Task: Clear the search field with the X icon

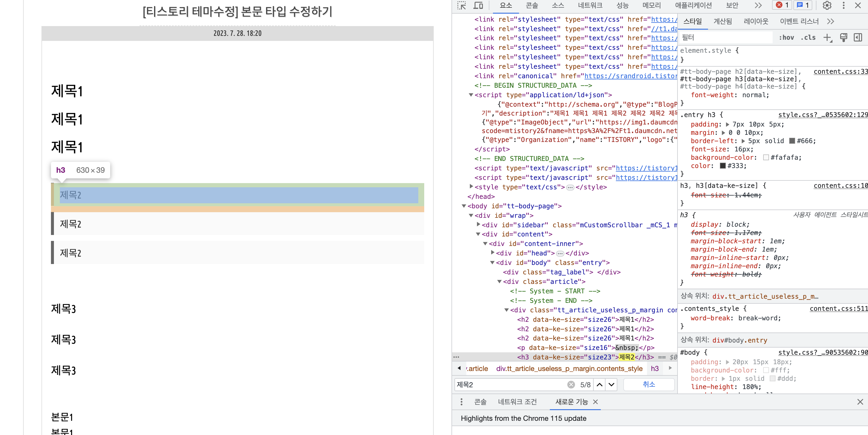Action: (x=571, y=384)
